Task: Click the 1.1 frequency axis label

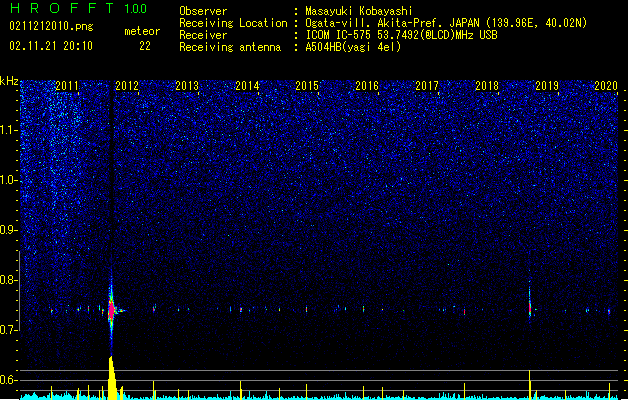Action: pos(9,130)
